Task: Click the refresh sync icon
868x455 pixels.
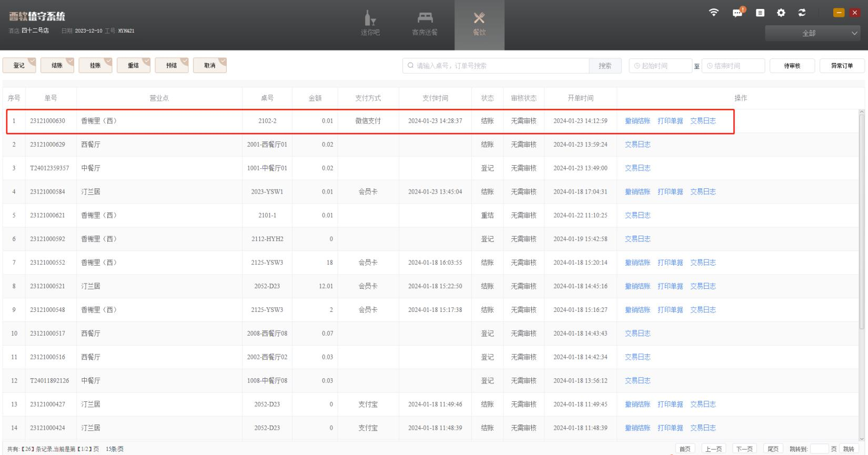Action: coord(802,13)
